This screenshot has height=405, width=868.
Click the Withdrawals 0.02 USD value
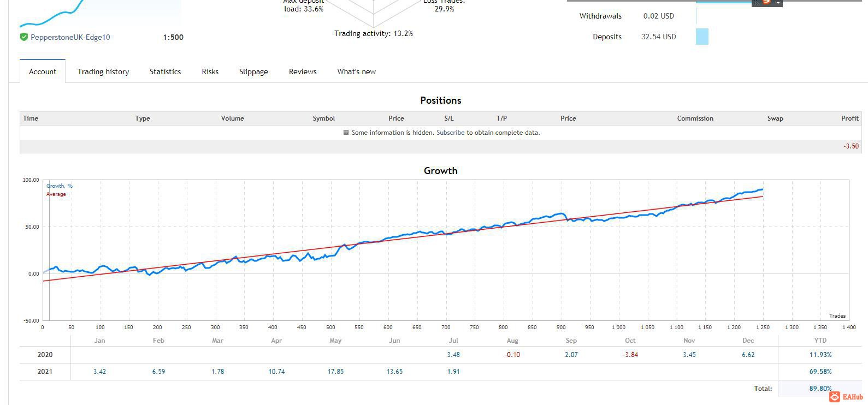pos(659,16)
